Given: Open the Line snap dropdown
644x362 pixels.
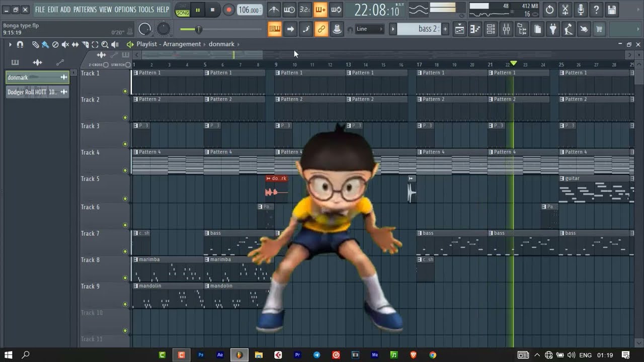Looking at the screenshot, I should (x=369, y=29).
